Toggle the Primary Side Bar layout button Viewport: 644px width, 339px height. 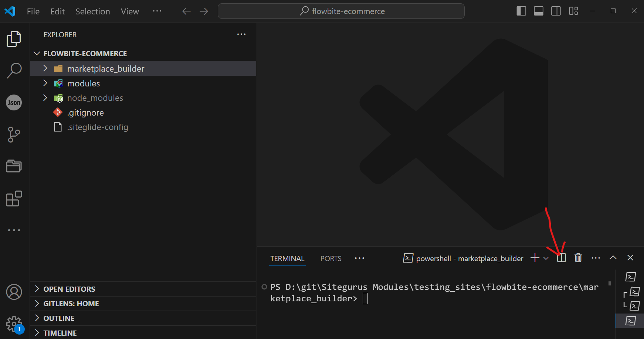coord(521,11)
